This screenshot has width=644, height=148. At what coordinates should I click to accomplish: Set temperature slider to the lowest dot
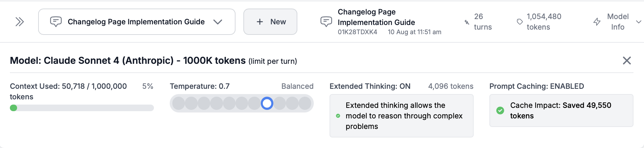click(179, 103)
